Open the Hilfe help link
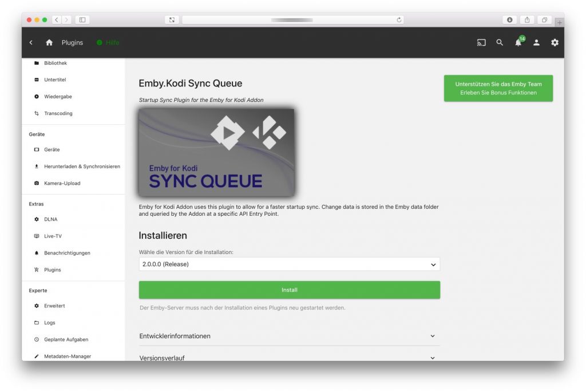This screenshot has width=586, height=392. coord(108,42)
